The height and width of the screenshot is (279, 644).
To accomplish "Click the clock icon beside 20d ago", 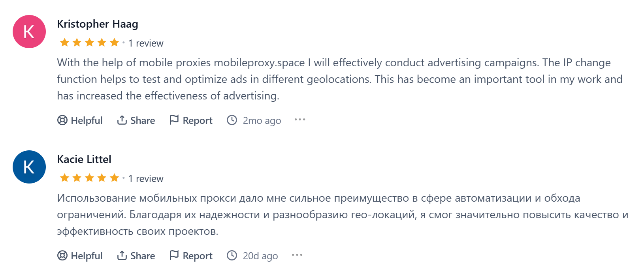I will (x=232, y=255).
